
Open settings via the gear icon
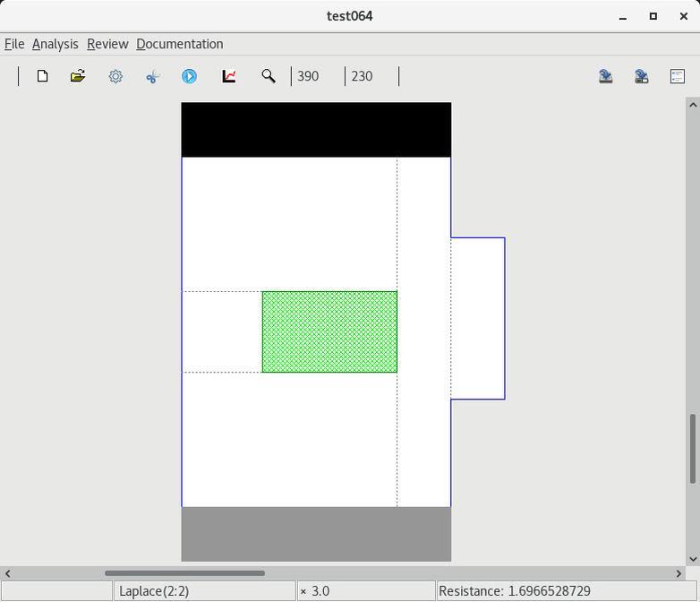pyautogui.click(x=115, y=76)
